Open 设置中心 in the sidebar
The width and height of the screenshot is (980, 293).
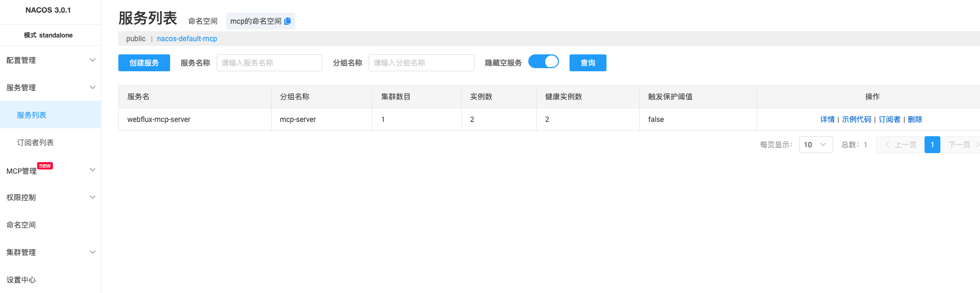click(x=50, y=280)
